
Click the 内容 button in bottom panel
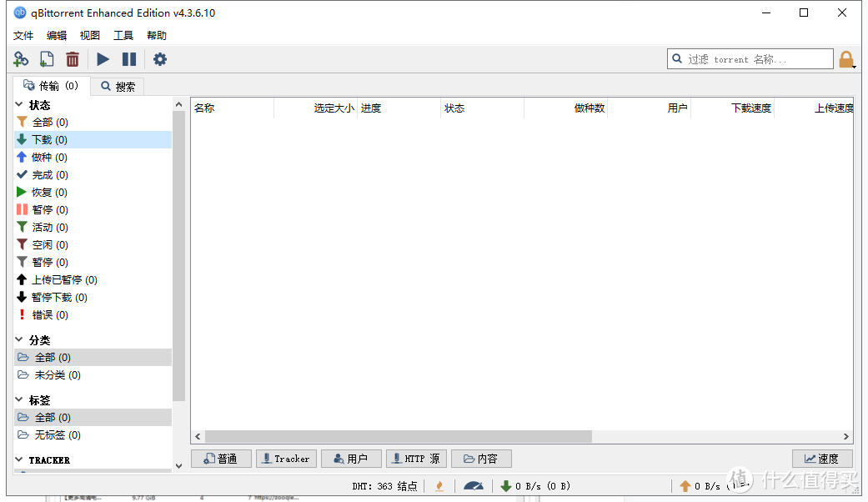pos(481,458)
